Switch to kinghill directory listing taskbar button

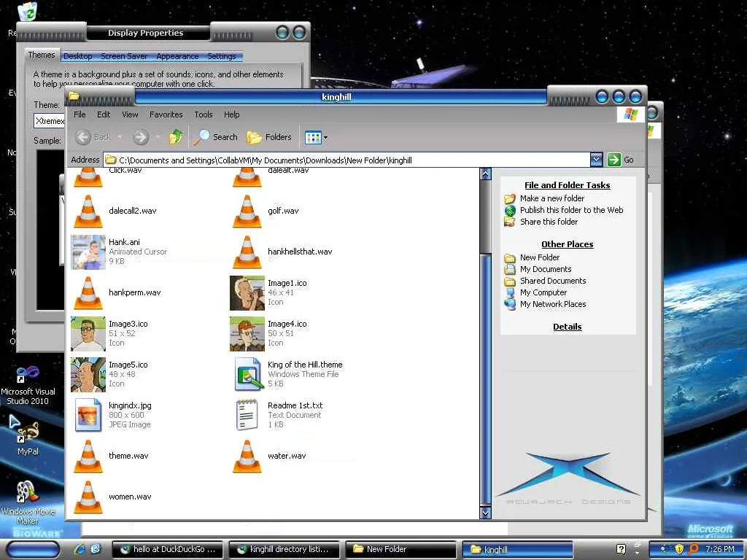(285, 550)
